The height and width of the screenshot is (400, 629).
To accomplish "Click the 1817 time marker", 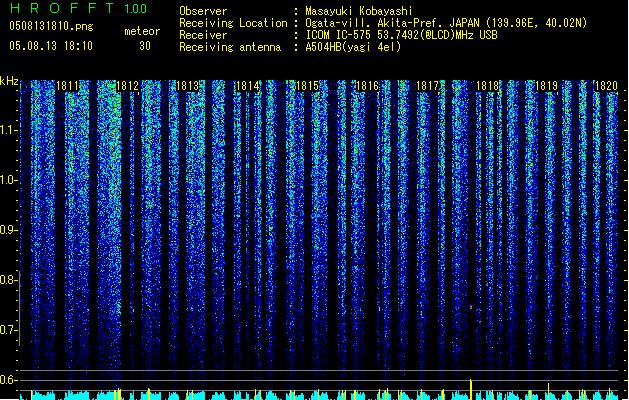I will pos(428,86).
